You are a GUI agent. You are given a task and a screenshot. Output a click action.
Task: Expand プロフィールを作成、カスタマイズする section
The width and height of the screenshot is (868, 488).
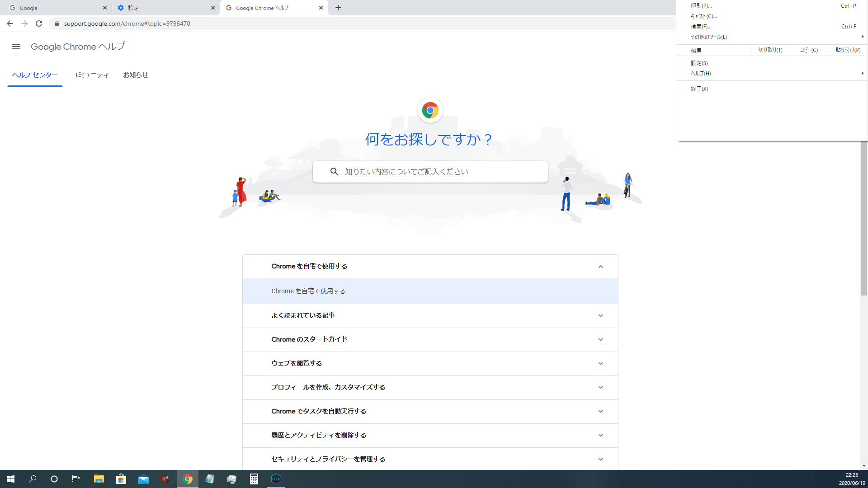coord(430,388)
